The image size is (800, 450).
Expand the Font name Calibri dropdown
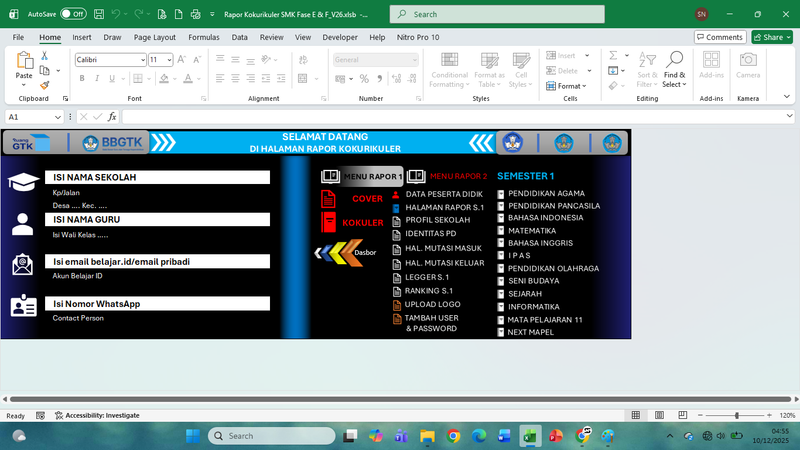[x=141, y=60]
